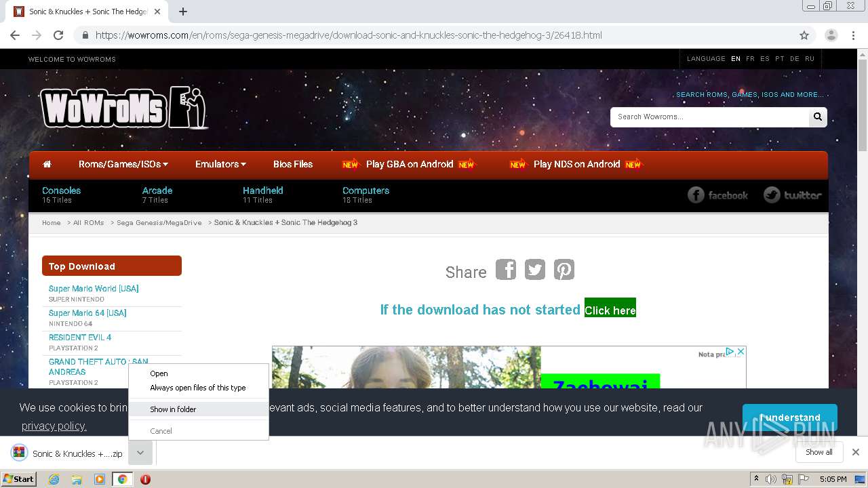Open the WoWroMs Twitter page
The height and width of the screenshot is (488, 868).
coord(792,195)
